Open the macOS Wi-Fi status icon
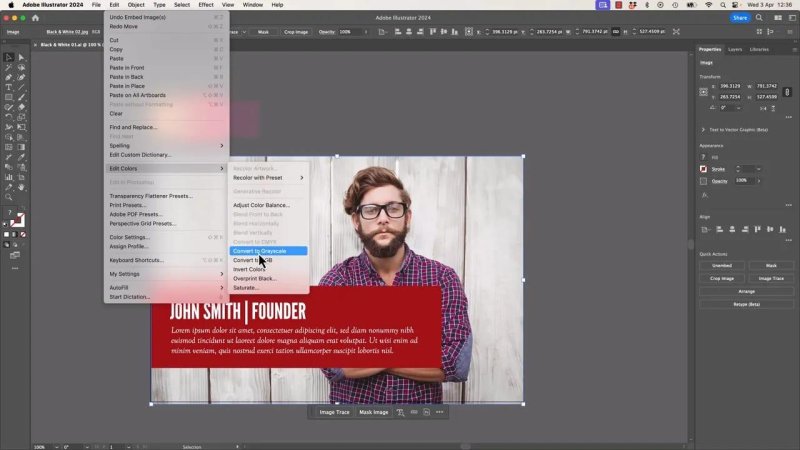 (x=709, y=5)
